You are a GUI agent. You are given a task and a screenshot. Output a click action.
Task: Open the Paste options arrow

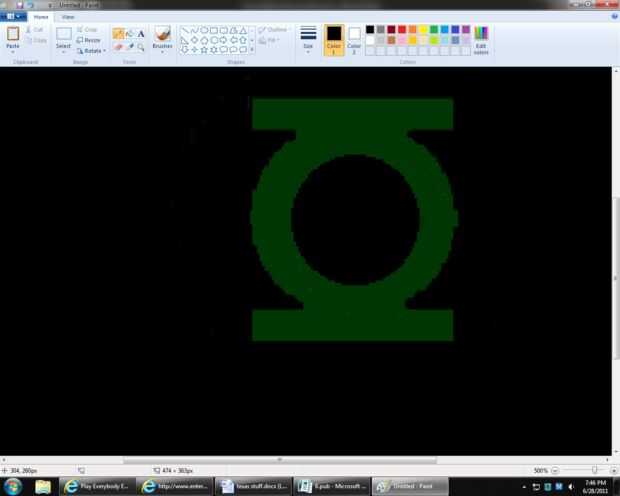(x=13, y=52)
